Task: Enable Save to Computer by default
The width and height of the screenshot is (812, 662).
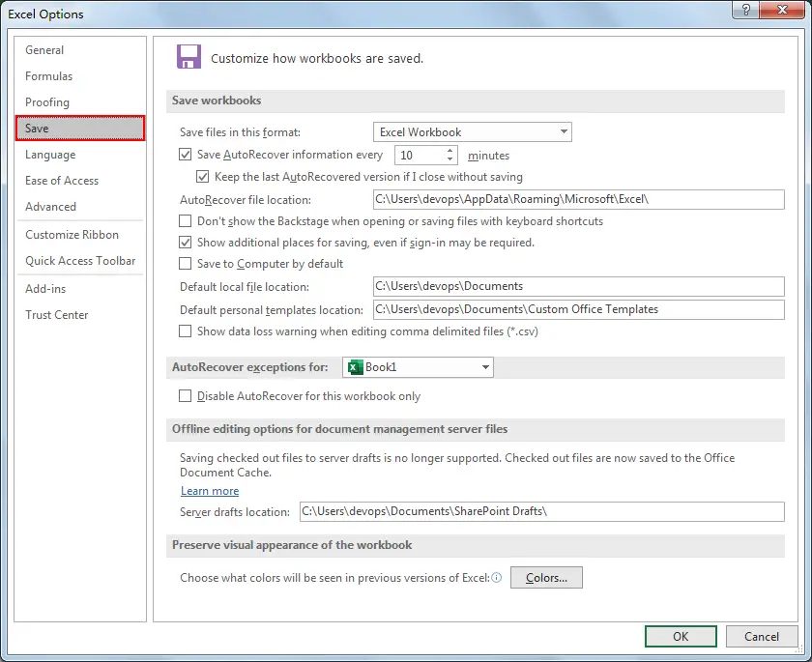Action: point(185,264)
